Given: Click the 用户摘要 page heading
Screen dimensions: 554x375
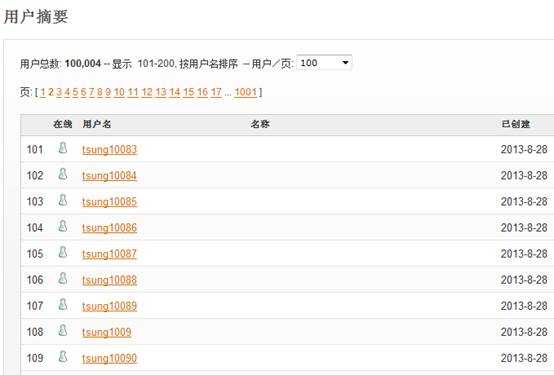Looking at the screenshot, I should coord(36,17).
